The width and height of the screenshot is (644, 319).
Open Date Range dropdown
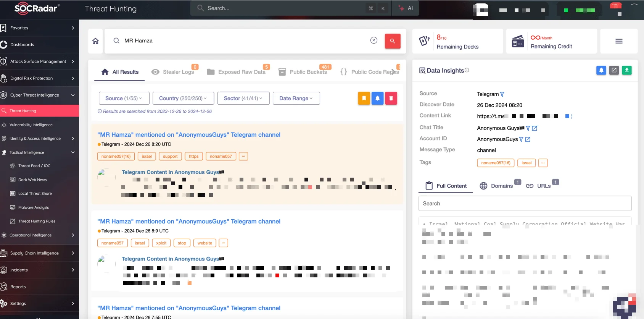pos(296,98)
